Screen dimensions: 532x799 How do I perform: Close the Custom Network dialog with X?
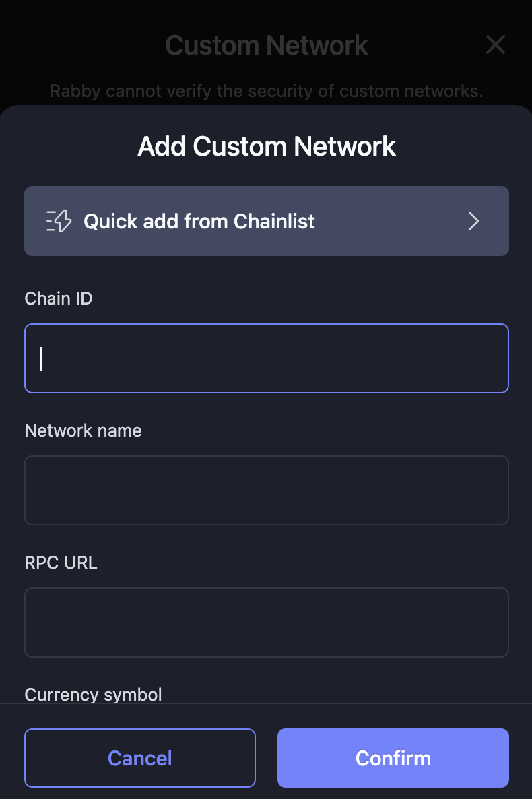[495, 45]
